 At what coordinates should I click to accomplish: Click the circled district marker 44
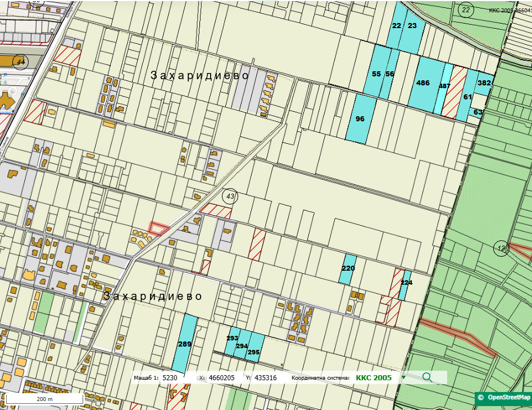coord(21,62)
